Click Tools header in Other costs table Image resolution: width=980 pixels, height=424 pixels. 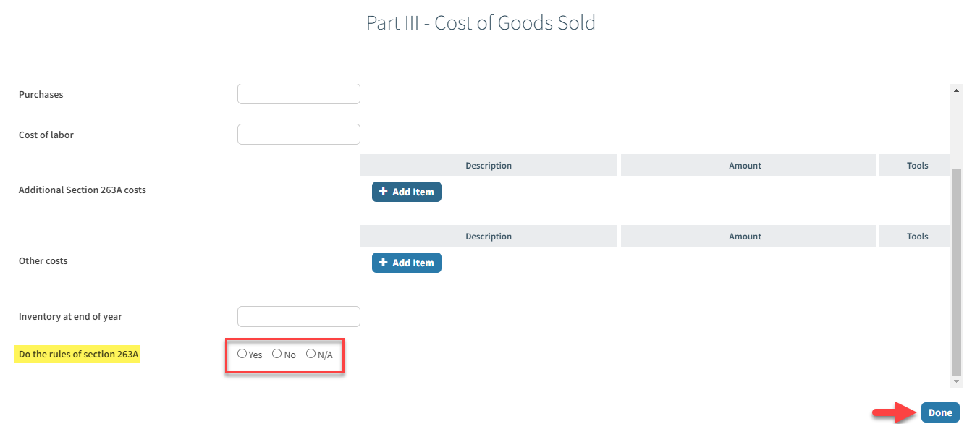pyautogui.click(x=917, y=237)
